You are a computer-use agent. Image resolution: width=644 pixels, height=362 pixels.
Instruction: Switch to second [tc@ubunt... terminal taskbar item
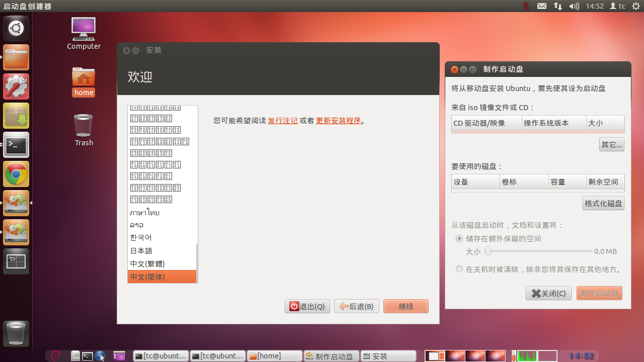click(x=218, y=356)
